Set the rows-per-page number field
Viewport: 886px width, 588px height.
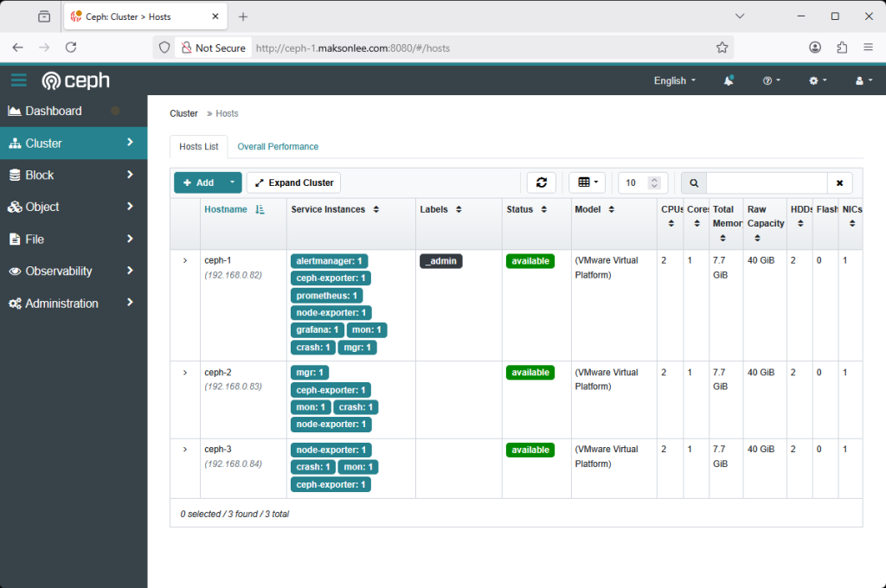[643, 183]
